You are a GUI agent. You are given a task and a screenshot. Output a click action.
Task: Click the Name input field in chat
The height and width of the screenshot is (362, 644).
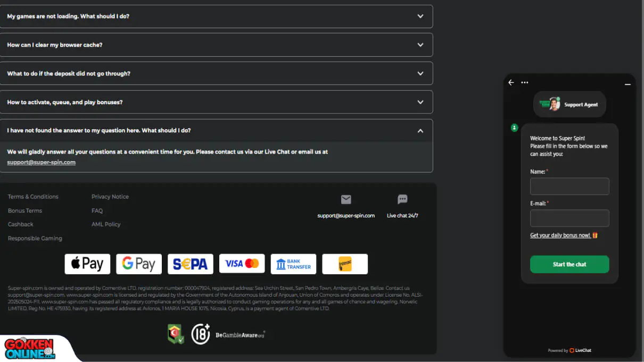[x=569, y=187]
